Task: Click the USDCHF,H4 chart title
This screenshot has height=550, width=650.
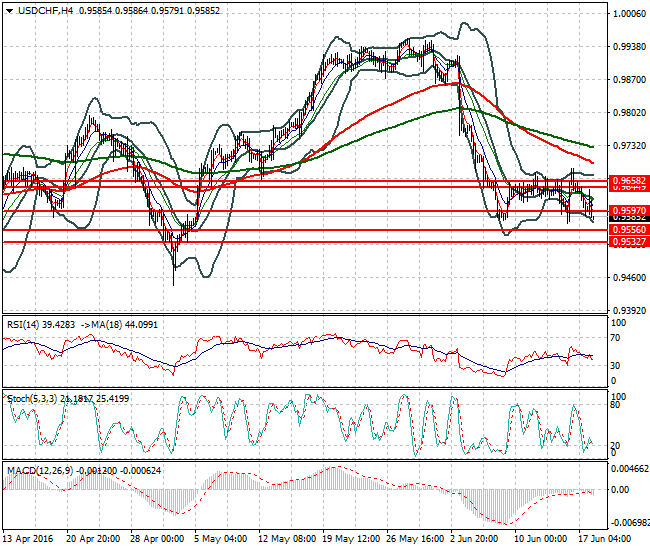Action: pyautogui.click(x=45, y=11)
